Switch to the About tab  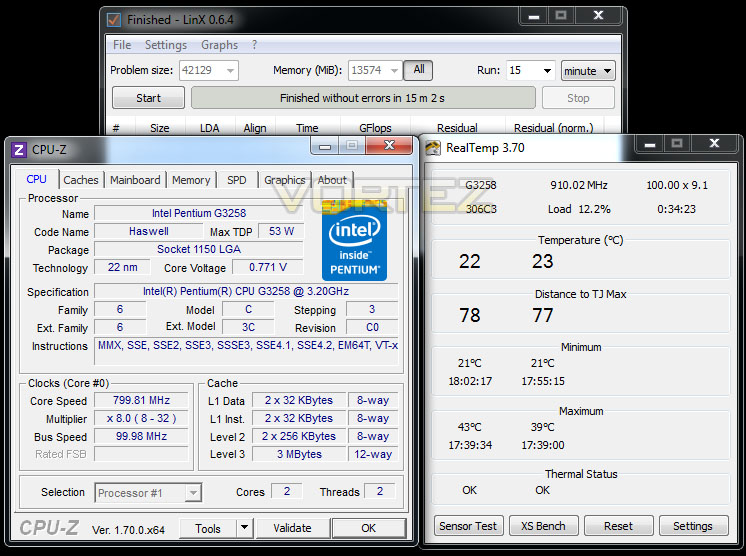click(332, 180)
